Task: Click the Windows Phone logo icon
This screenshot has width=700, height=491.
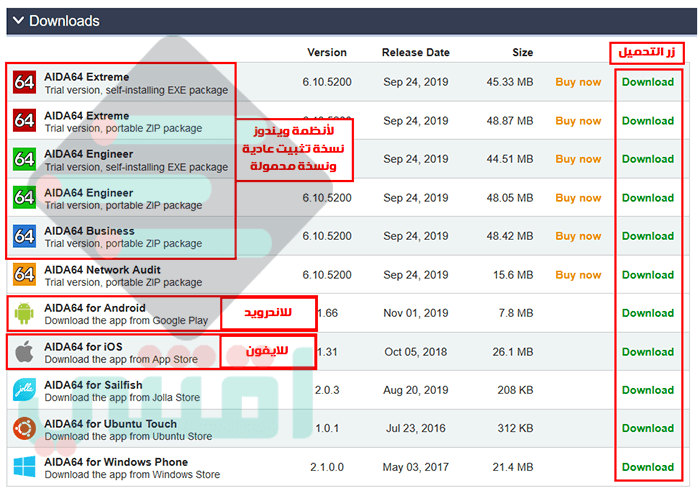Action: [24, 467]
